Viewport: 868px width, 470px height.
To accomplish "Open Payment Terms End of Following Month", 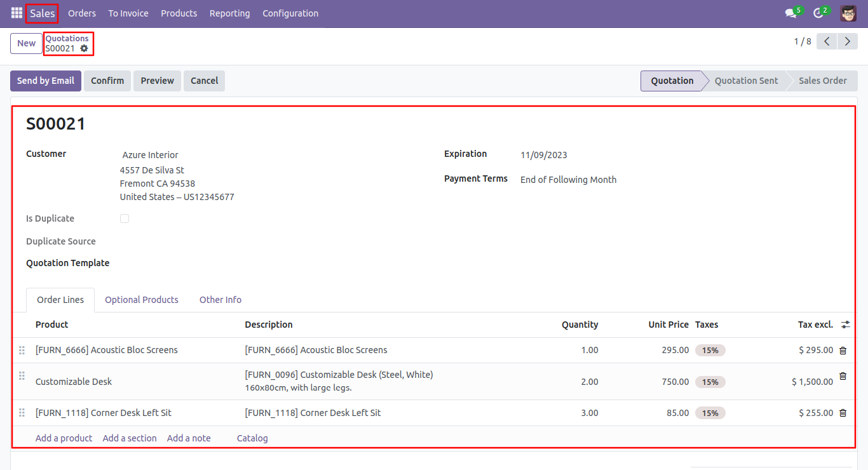I will 568,180.
